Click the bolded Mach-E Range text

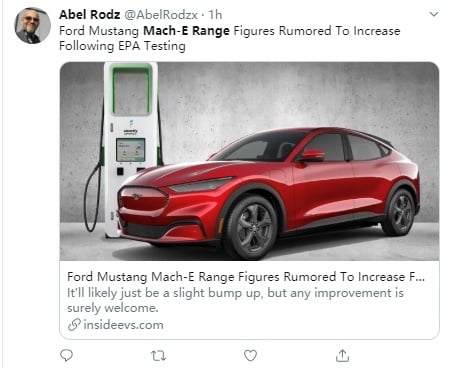(186, 31)
